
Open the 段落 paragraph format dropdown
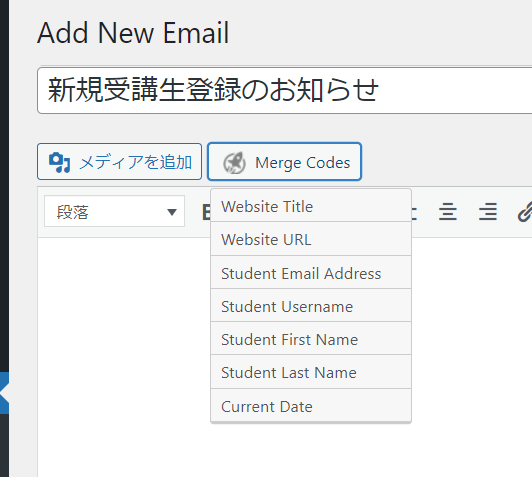[114, 211]
